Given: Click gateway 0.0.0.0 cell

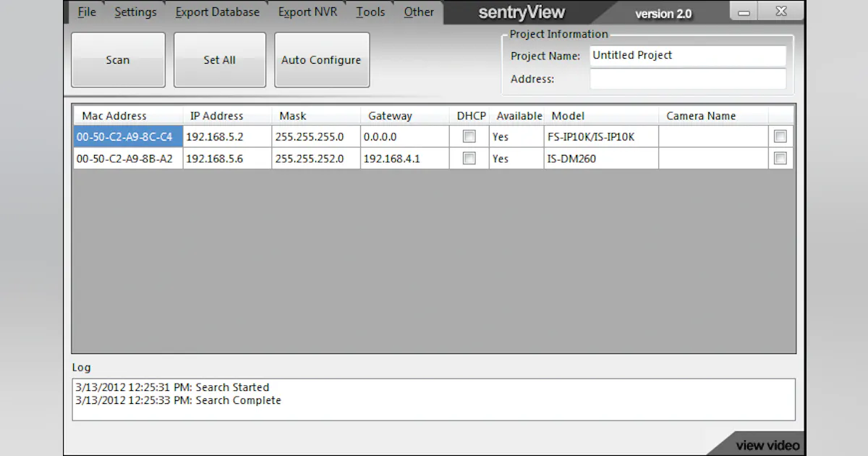Looking at the screenshot, I should (404, 136).
